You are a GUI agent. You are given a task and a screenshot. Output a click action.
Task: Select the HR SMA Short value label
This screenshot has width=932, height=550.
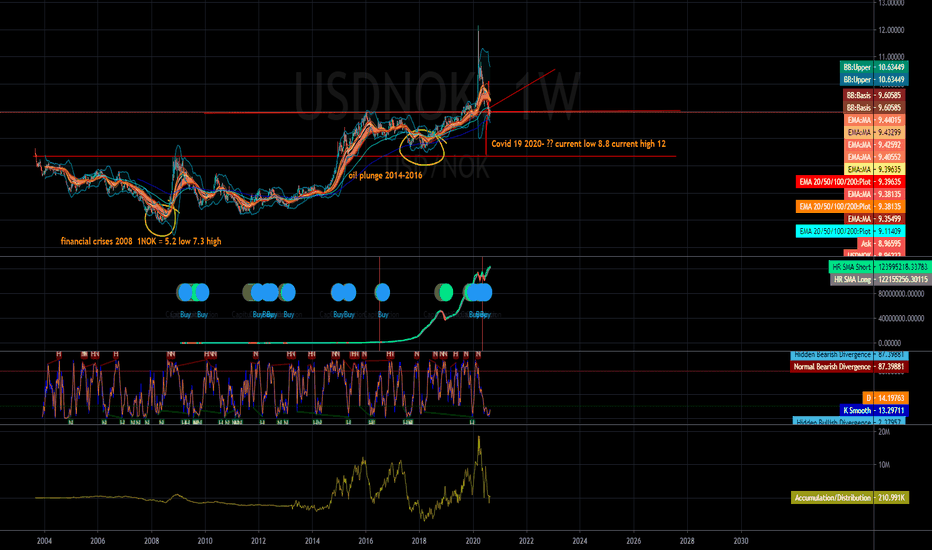879,267
